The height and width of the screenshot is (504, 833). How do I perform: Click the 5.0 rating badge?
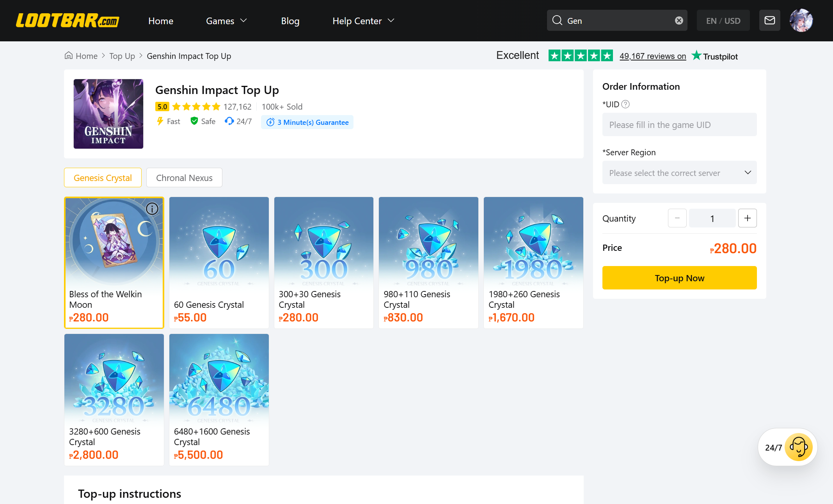(x=162, y=106)
